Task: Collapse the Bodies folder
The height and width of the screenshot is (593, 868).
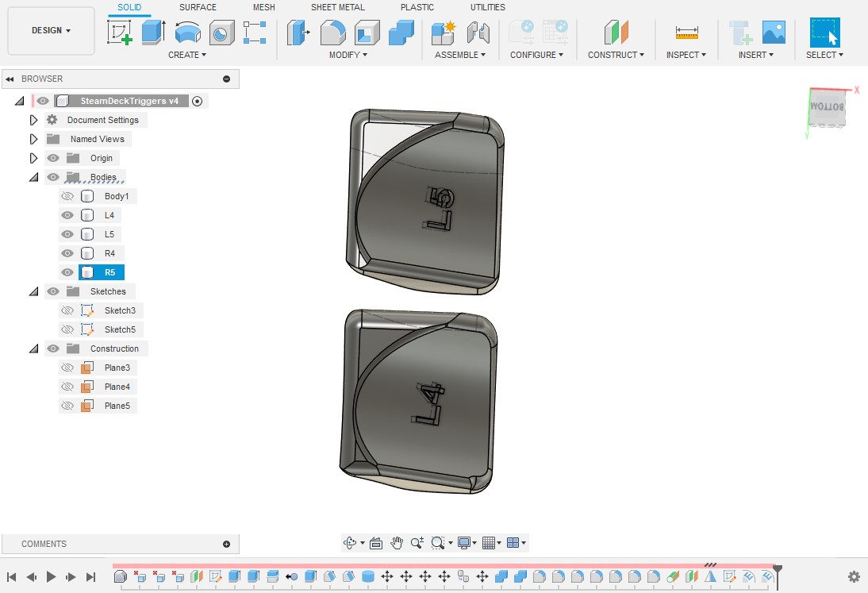Action: pos(33,177)
